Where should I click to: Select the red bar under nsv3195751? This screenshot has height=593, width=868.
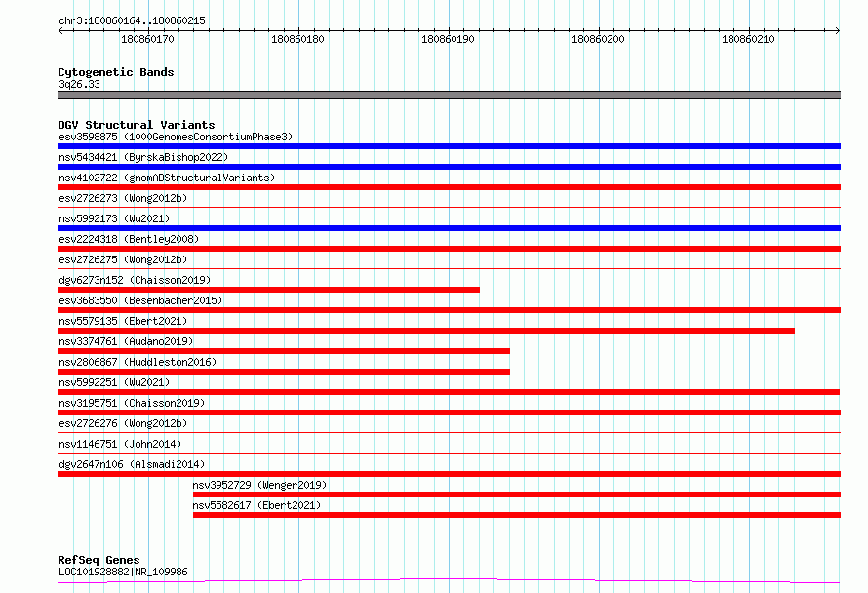point(449,413)
